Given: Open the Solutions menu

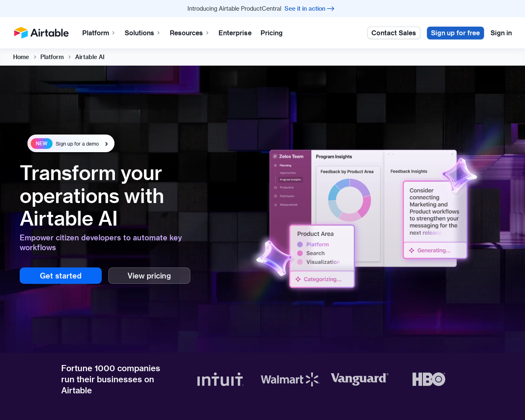Looking at the screenshot, I should [139, 33].
